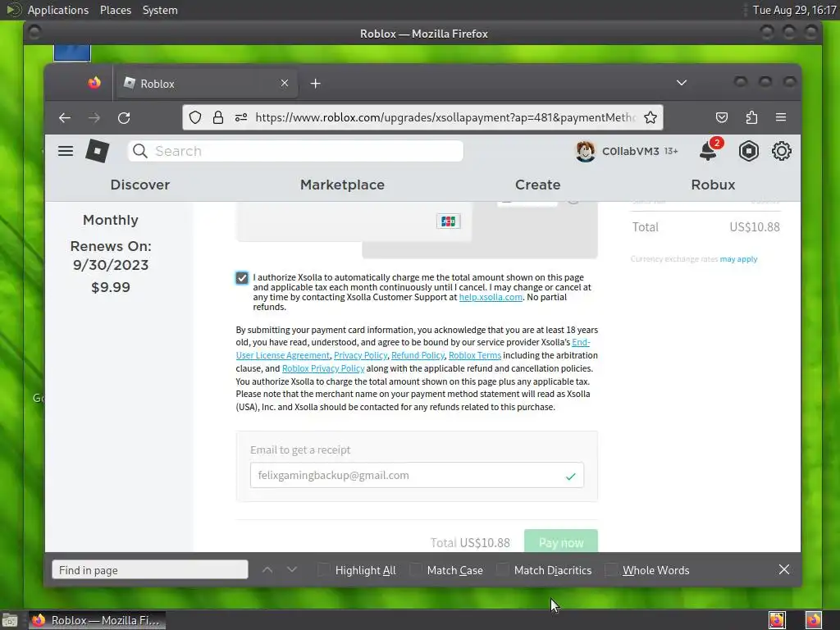Image resolution: width=840 pixels, height=630 pixels.
Task: Open the Places menu
Action: click(x=116, y=10)
